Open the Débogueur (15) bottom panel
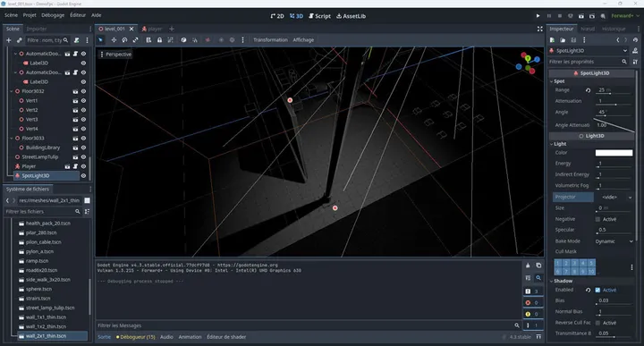Viewport: 644px width, 346px height. tap(136, 337)
